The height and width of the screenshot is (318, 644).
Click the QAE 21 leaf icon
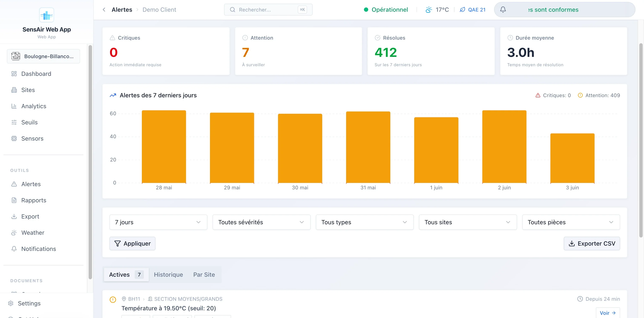pos(463,10)
